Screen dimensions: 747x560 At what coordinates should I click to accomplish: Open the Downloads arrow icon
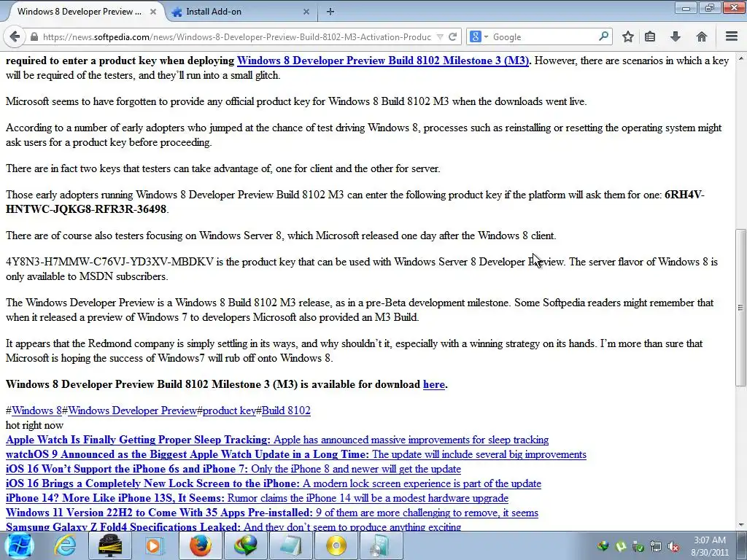675,36
